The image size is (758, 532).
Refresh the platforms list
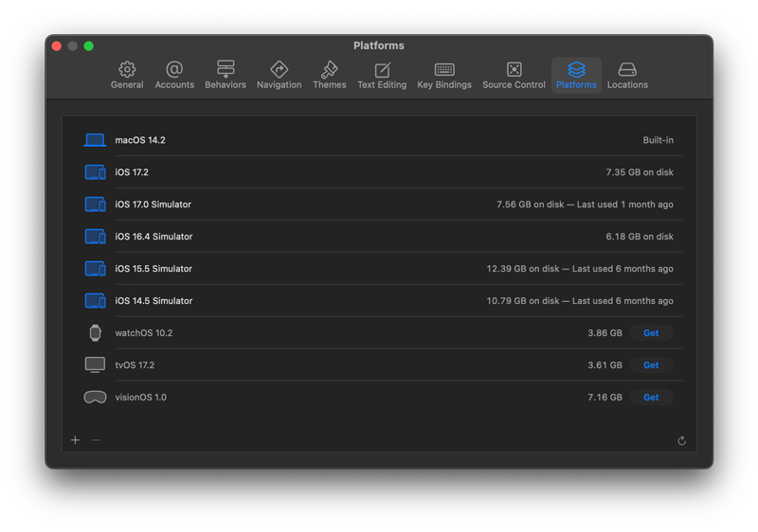tap(681, 440)
